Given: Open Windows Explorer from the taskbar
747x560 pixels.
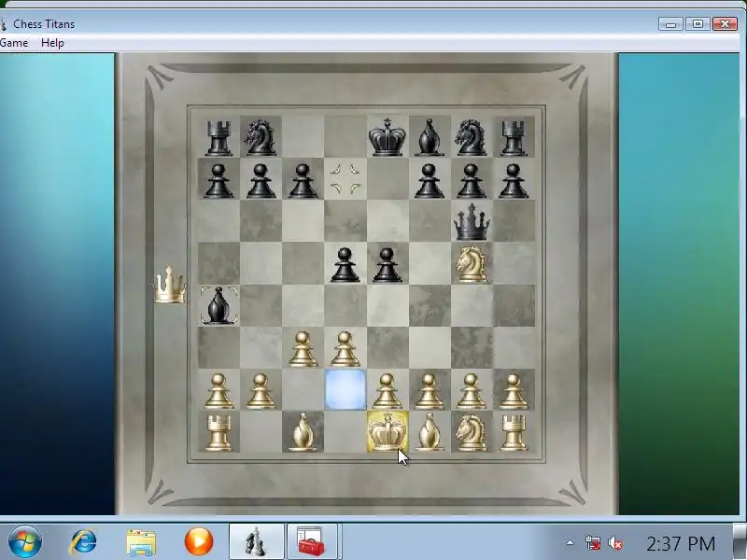Looking at the screenshot, I should (x=141, y=542).
